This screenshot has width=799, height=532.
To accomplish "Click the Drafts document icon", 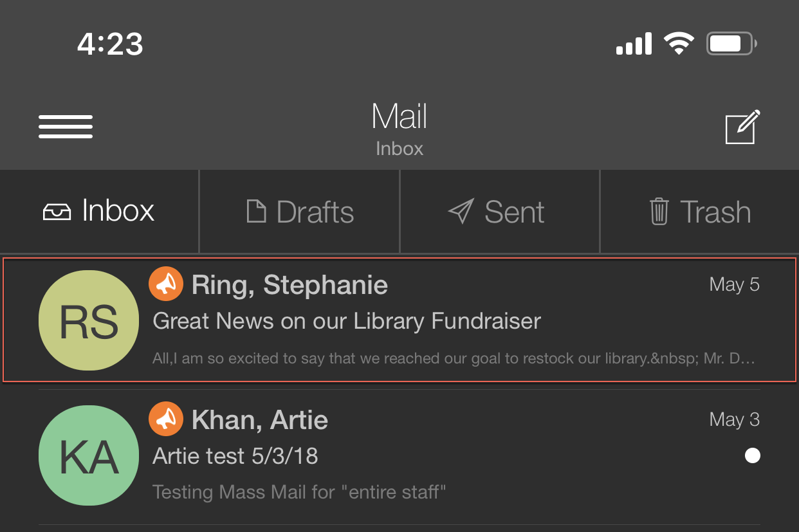I will (256, 212).
